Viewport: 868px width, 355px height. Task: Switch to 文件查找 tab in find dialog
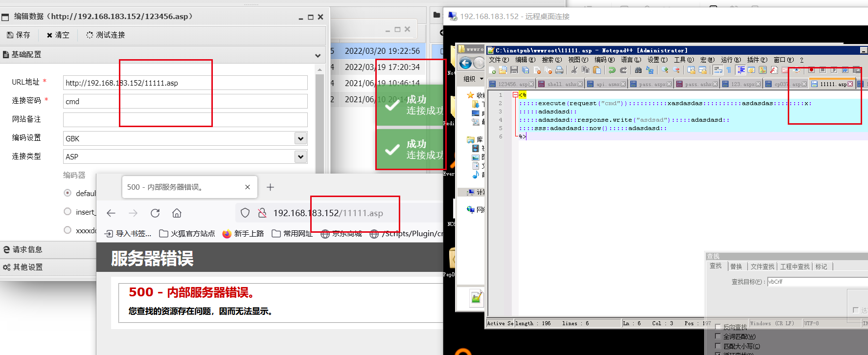tap(762, 266)
